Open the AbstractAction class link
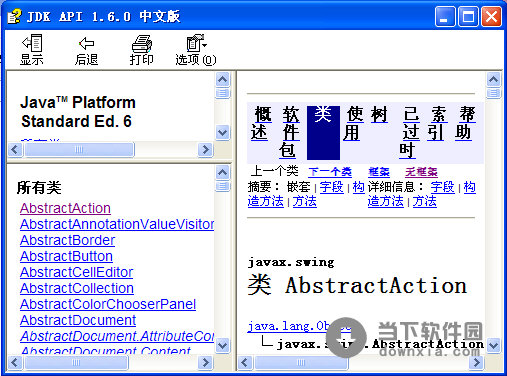Screen dimensions: 507x376 tap(65, 208)
